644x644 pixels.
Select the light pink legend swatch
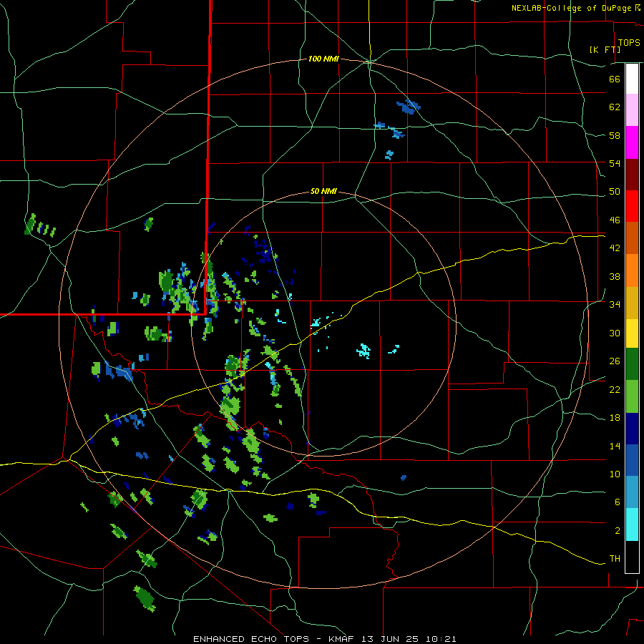[632, 110]
